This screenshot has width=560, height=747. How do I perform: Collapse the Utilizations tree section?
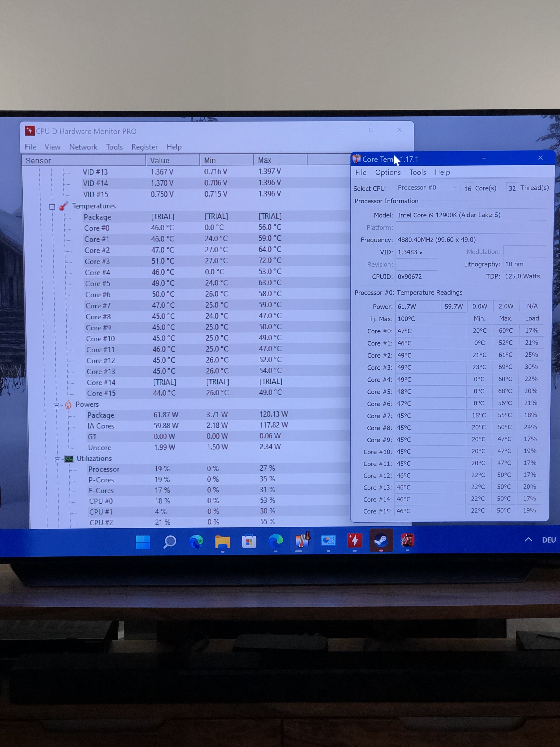(58, 459)
